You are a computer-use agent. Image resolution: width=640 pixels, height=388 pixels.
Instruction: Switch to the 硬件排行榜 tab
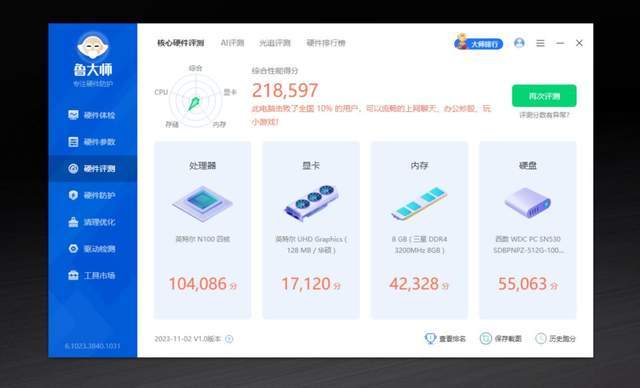coord(326,43)
